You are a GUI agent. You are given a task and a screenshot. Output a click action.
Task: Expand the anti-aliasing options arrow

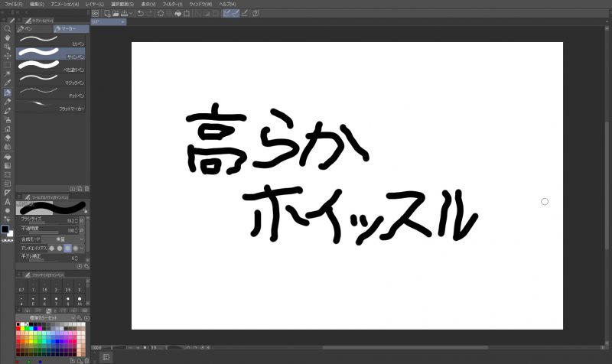coord(82,248)
